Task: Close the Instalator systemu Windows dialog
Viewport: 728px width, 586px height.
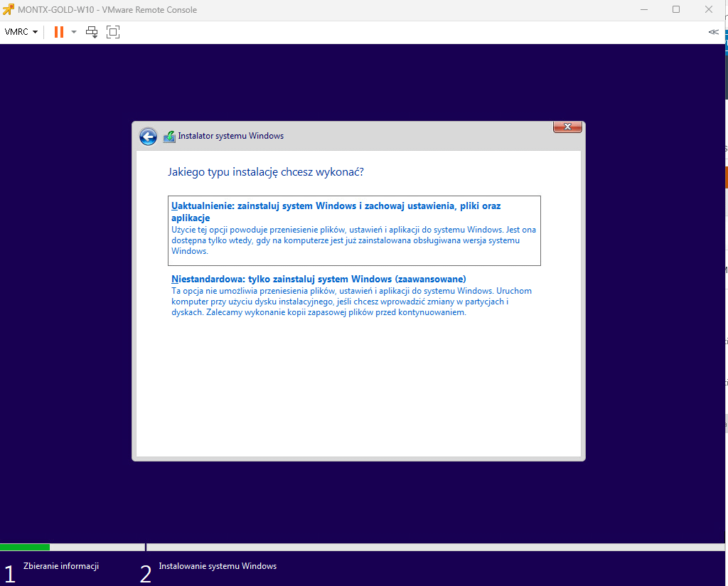Action: click(567, 127)
